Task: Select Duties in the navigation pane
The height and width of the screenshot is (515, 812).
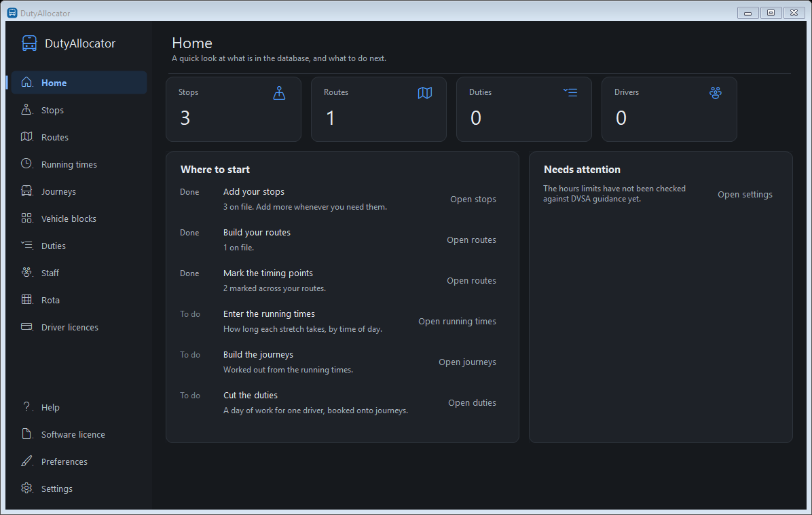Action: pyautogui.click(x=79, y=246)
